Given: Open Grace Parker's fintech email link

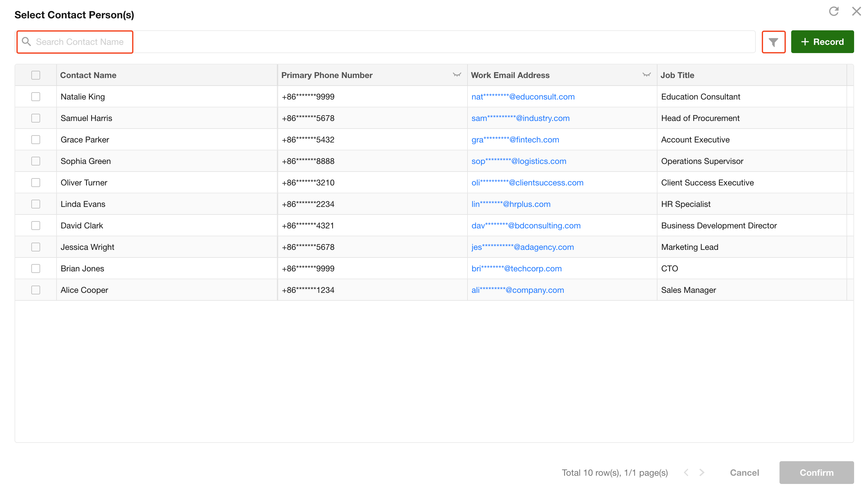Looking at the screenshot, I should pyautogui.click(x=515, y=140).
